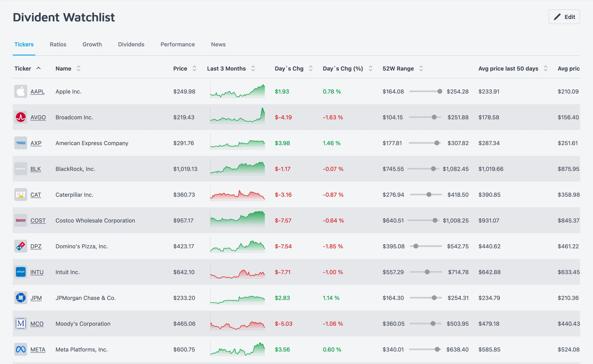Go to the News tab
This screenshot has width=593, height=364.
click(218, 44)
